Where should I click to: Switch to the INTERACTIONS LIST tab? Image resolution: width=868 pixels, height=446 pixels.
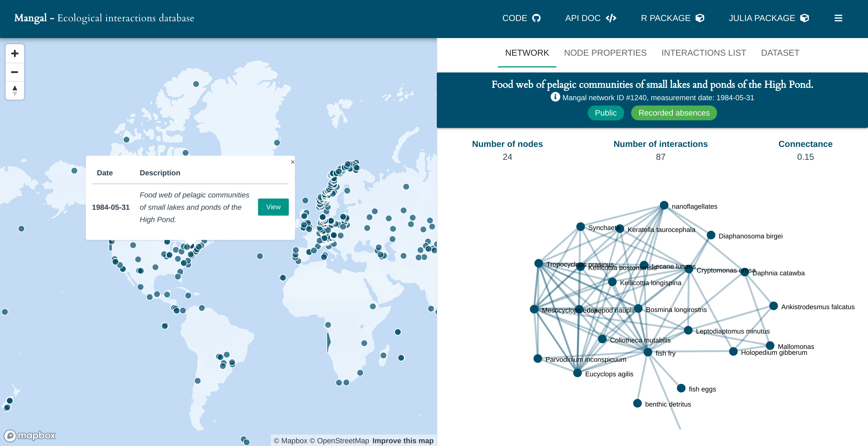[703, 53]
